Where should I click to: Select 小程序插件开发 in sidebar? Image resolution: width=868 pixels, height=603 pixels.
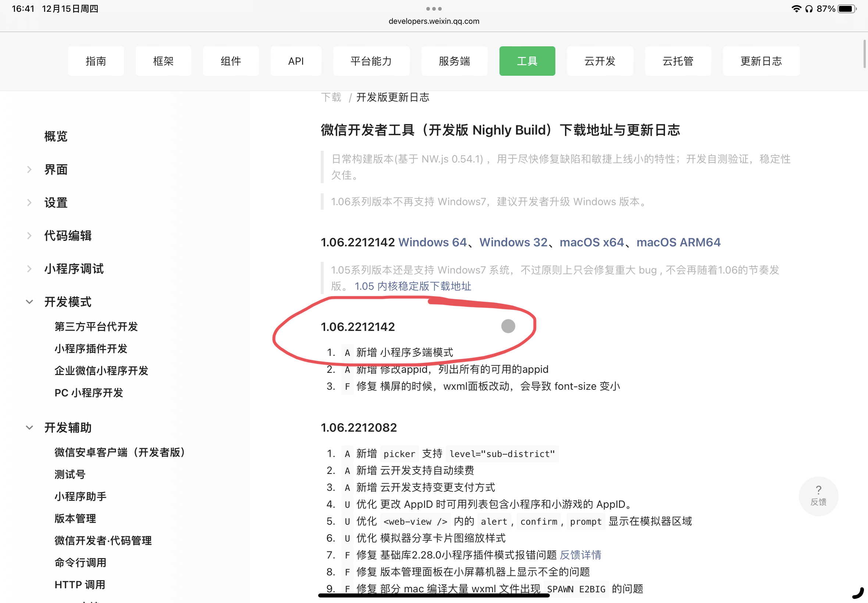pyautogui.click(x=91, y=349)
